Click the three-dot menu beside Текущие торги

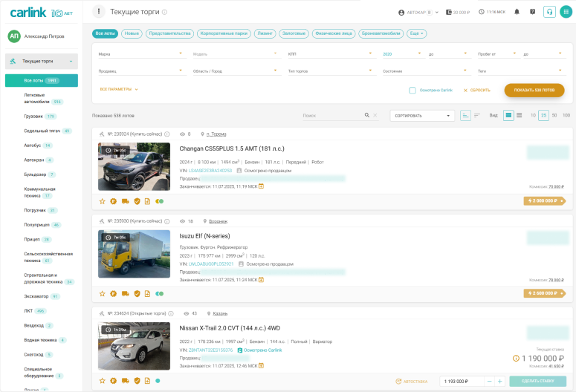click(x=100, y=12)
